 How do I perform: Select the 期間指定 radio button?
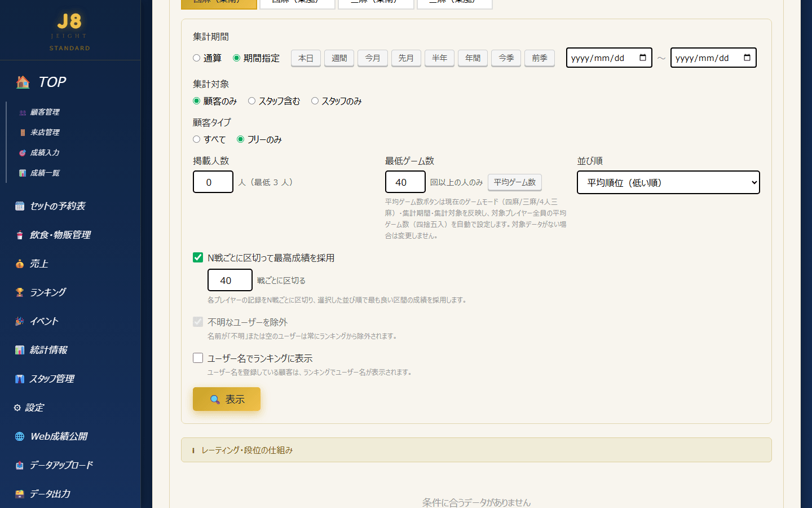(237, 58)
